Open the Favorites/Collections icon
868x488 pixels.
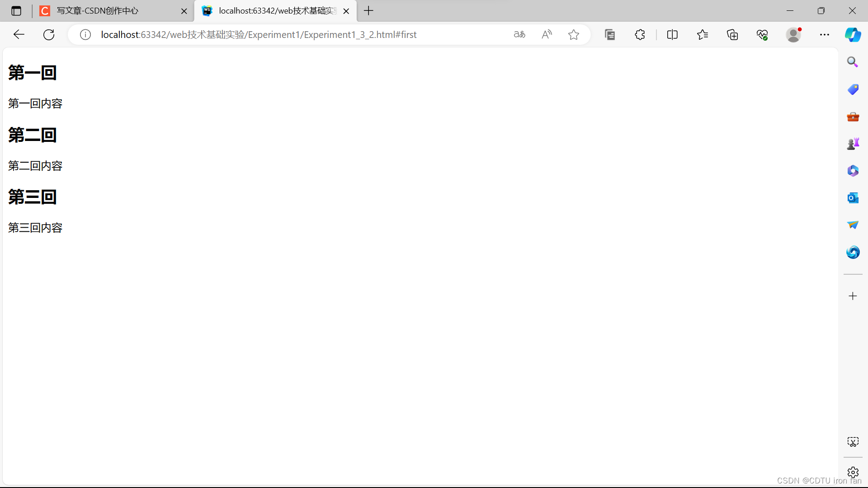702,34
